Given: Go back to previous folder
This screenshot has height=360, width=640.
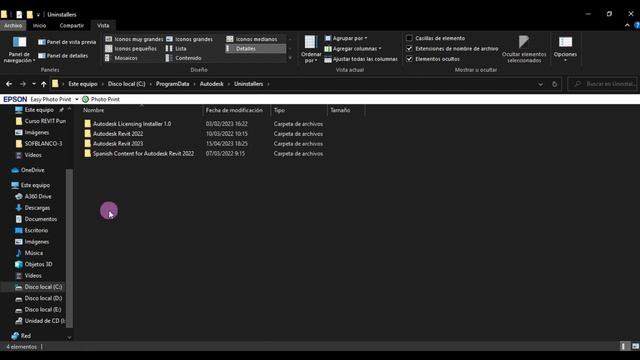Looking at the screenshot, I should click(9, 84).
